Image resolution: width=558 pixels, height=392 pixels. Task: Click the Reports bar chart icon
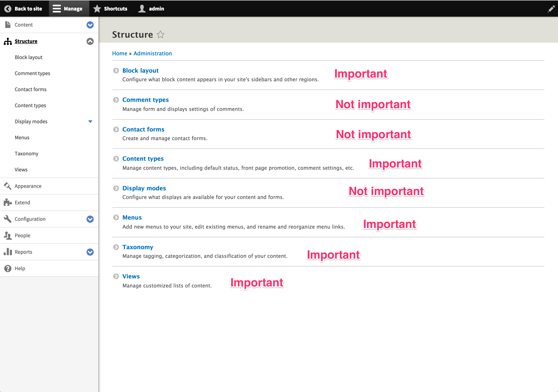(8, 252)
